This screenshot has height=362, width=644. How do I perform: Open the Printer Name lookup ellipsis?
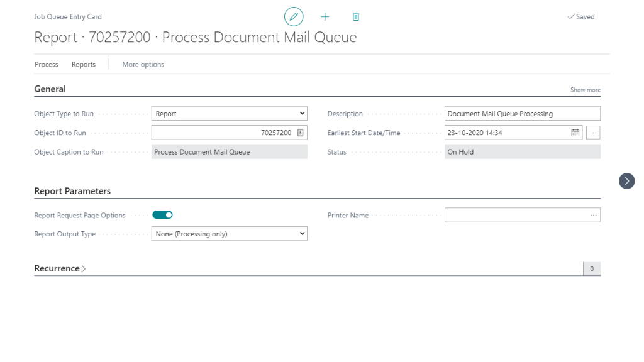tap(592, 214)
